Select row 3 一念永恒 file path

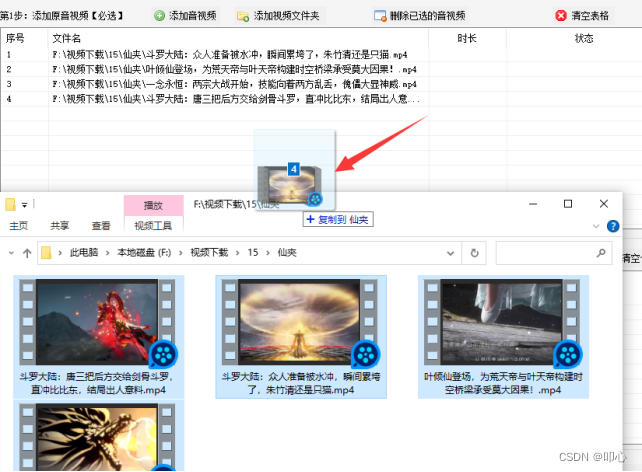pyautogui.click(x=234, y=84)
